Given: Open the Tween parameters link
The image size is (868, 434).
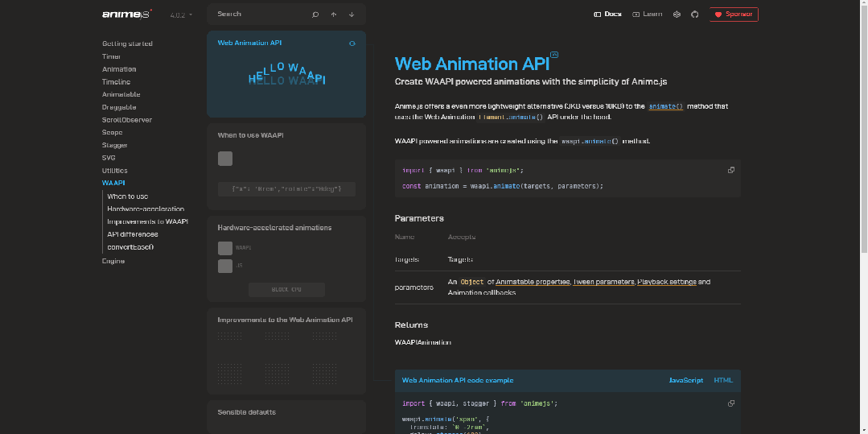Looking at the screenshot, I should pyautogui.click(x=604, y=282).
